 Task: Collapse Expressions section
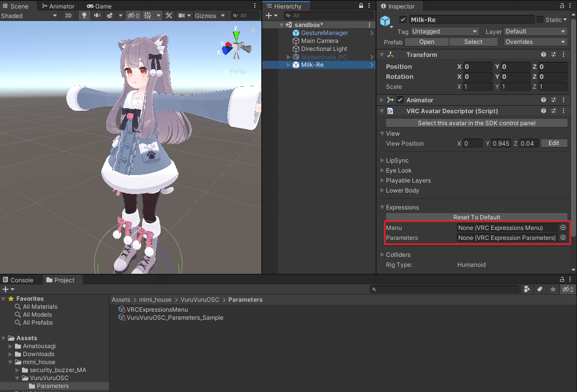(x=382, y=207)
